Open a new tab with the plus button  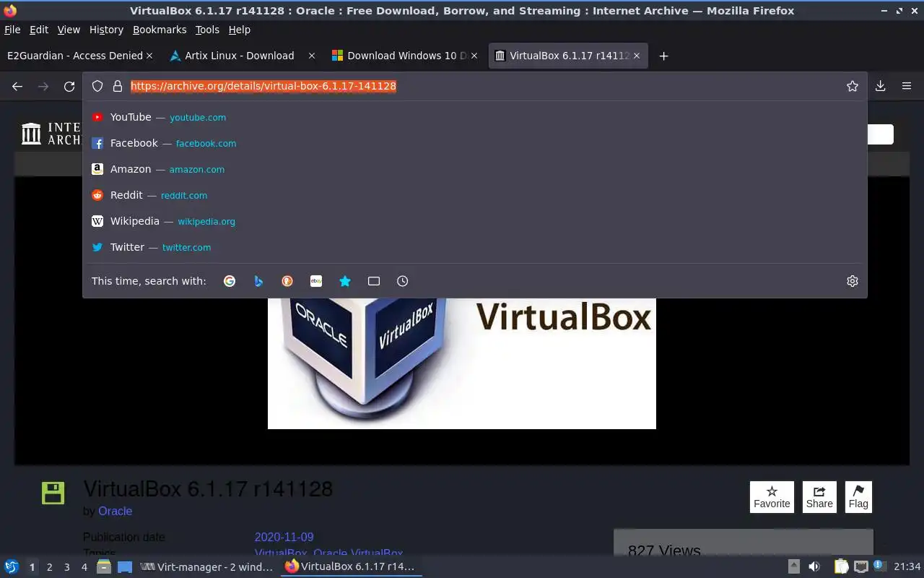coord(663,56)
